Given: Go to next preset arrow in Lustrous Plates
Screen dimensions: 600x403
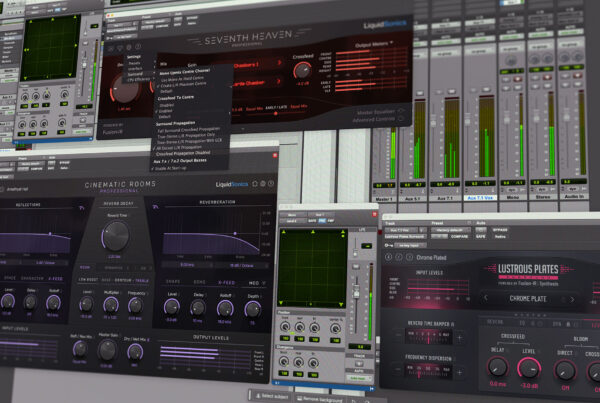Looking at the screenshot, I should (572, 299).
